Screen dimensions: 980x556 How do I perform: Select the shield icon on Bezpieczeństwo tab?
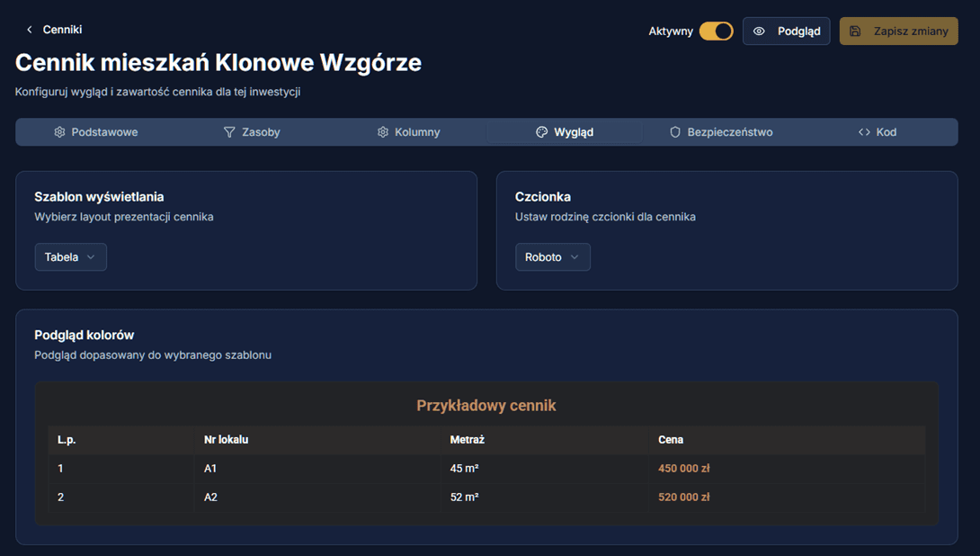[x=673, y=131]
